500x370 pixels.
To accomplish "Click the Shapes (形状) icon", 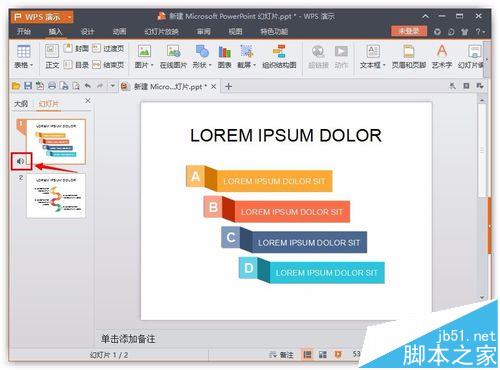I will coord(202,51).
